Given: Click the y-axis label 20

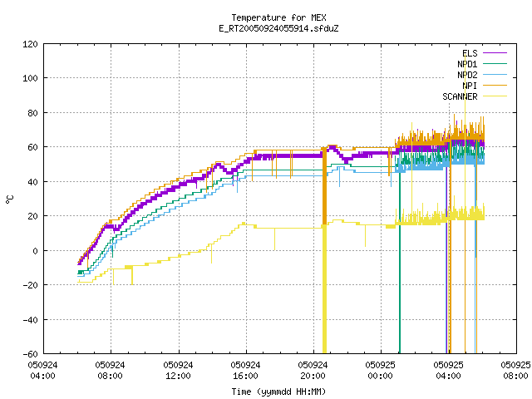Looking at the screenshot, I should pos(32,216).
